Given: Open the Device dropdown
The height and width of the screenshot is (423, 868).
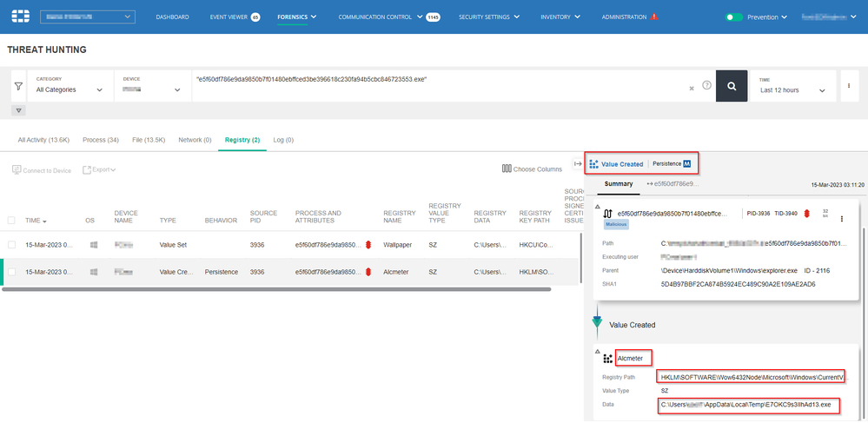Looking at the screenshot, I should [x=152, y=86].
